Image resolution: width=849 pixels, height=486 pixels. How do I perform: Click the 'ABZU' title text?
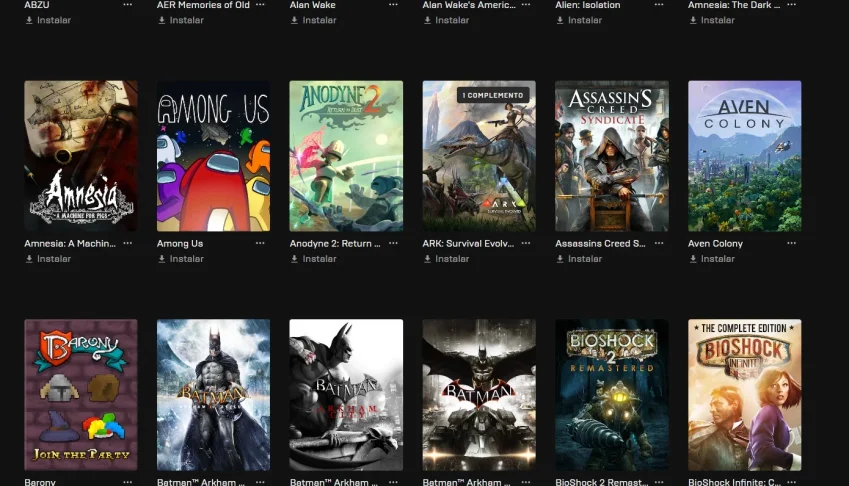37,5
